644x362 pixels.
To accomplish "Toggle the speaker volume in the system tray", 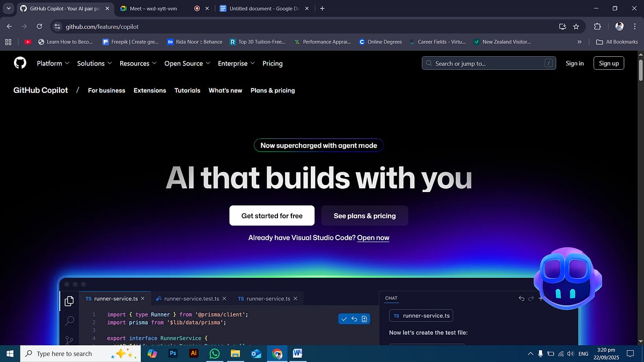I will [x=570, y=353].
